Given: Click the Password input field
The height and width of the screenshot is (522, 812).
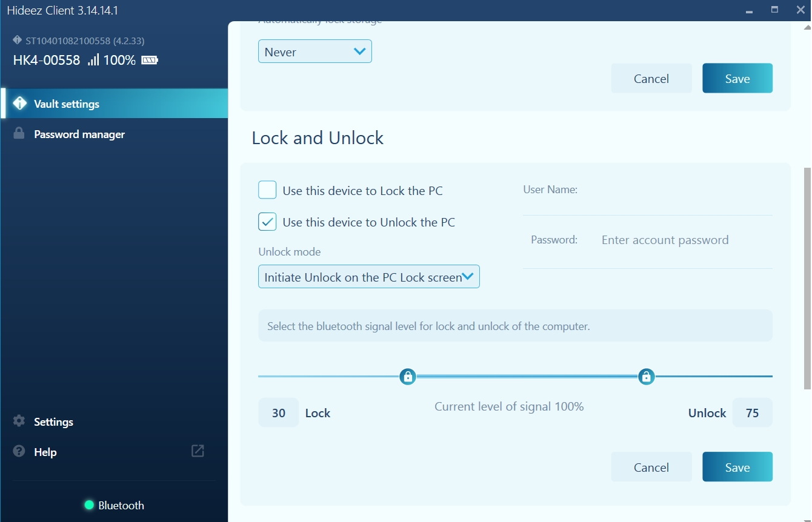Looking at the screenshot, I should (685, 240).
